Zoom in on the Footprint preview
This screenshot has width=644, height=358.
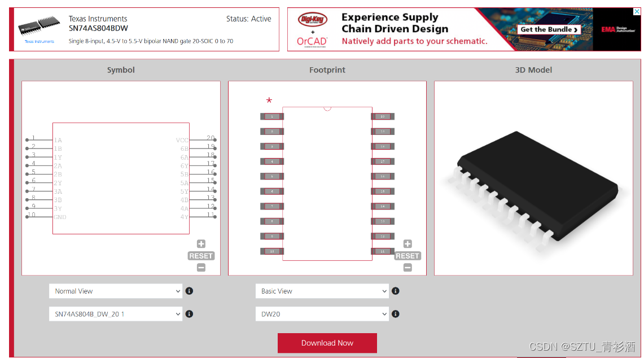click(408, 244)
